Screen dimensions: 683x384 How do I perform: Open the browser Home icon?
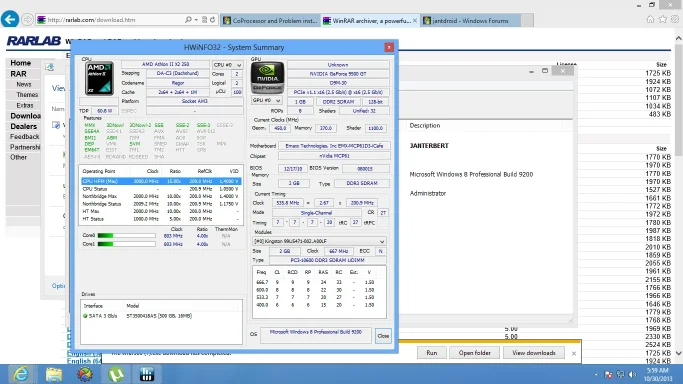pos(650,20)
